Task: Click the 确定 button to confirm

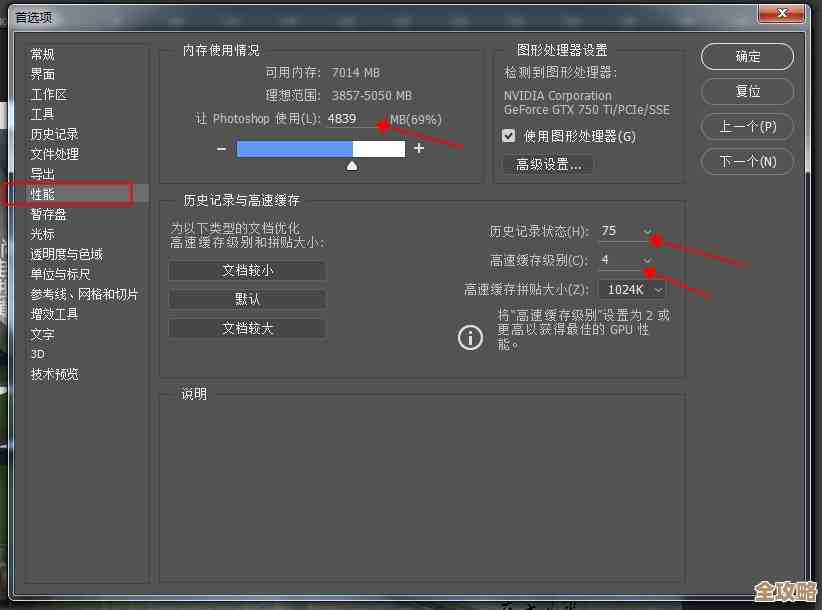Action: 746,56
